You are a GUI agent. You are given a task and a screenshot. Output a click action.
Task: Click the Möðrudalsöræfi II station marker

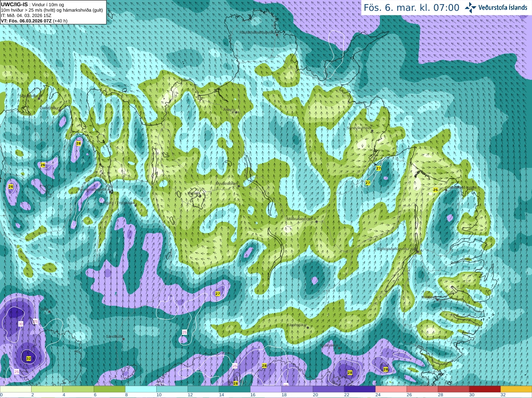click(317, 221)
